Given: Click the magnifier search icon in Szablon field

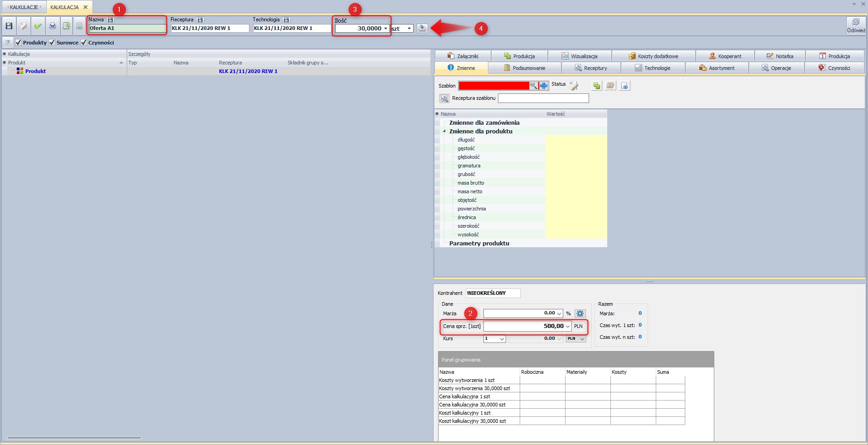Looking at the screenshot, I should point(534,86).
